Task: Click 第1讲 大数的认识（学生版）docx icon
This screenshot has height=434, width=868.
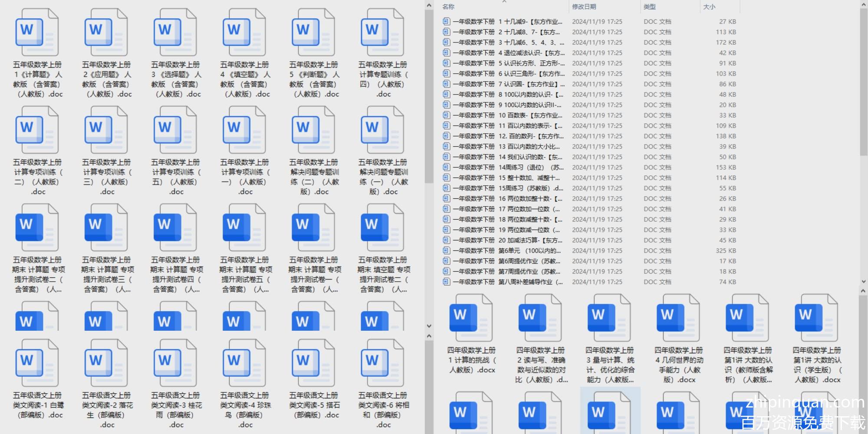Action: point(816,318)
